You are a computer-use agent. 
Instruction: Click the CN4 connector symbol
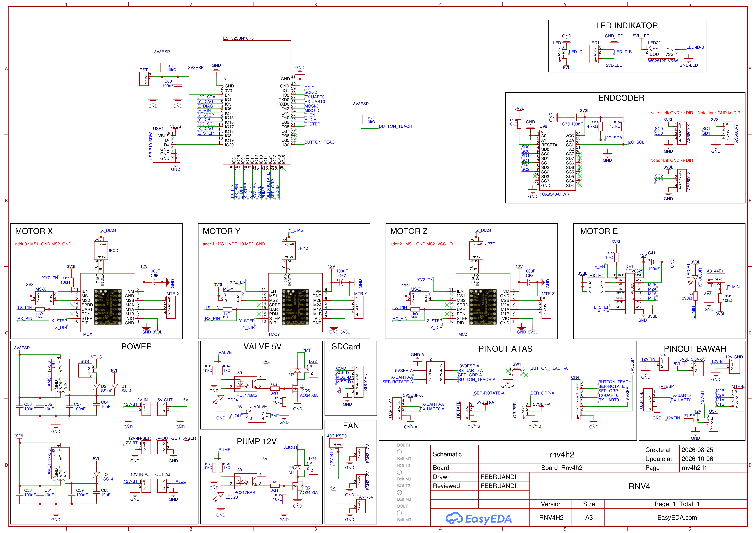pos(575,400)
